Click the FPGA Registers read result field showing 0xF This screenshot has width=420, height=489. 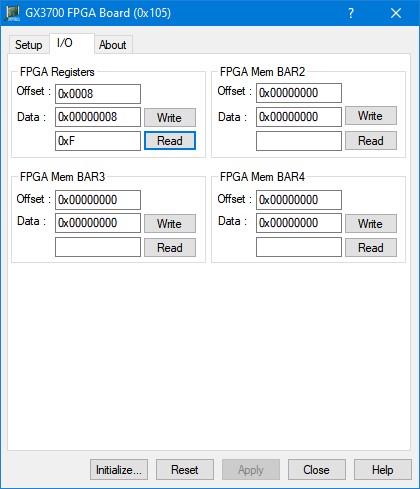pos(98,141)
